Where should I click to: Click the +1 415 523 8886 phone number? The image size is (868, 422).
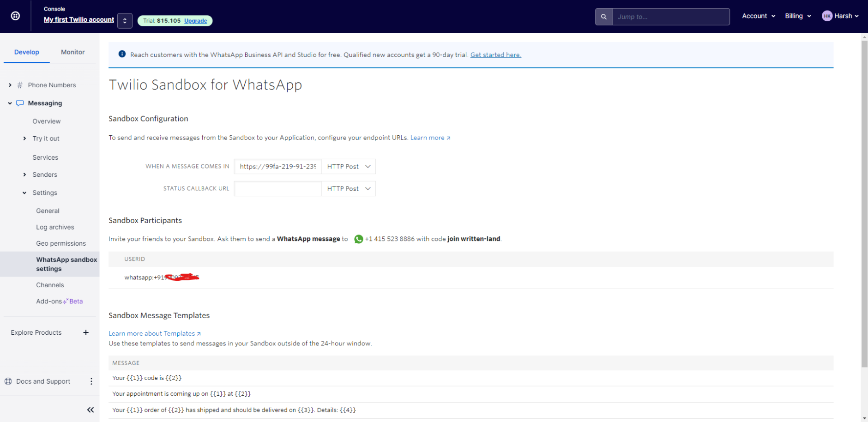pos(390,239)
